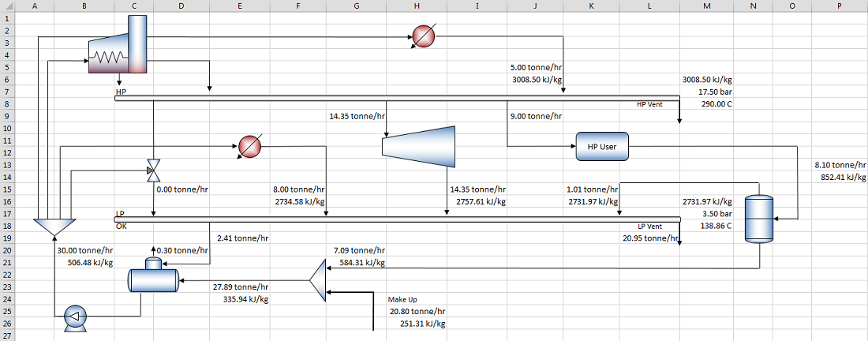Select column header H
Screen dimensions: 868x341
click(417, 6)
